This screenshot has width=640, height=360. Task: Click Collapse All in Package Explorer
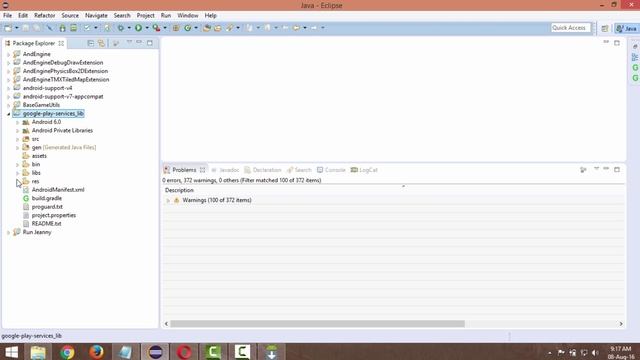point(91,43)
